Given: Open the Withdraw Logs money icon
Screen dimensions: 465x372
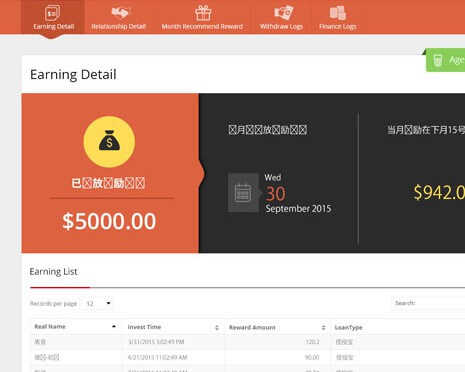Looking at the screenshot, I should tap(283, 13).
